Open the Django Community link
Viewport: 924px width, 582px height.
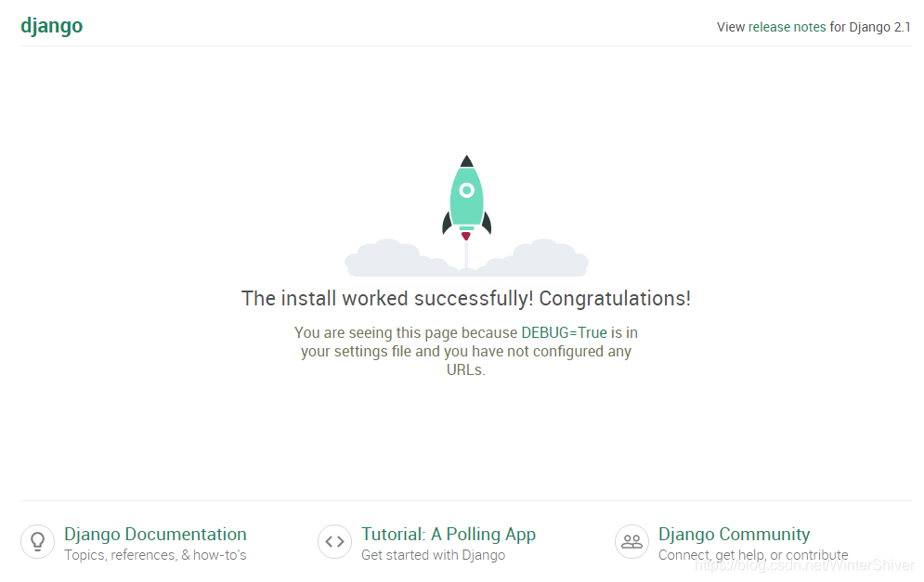click(x=735, y=535)
